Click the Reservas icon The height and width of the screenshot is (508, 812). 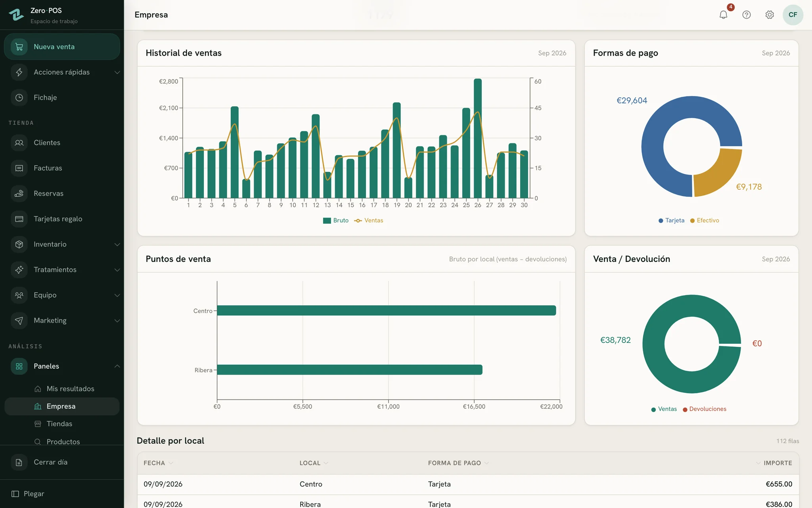[x=19, y=193]
